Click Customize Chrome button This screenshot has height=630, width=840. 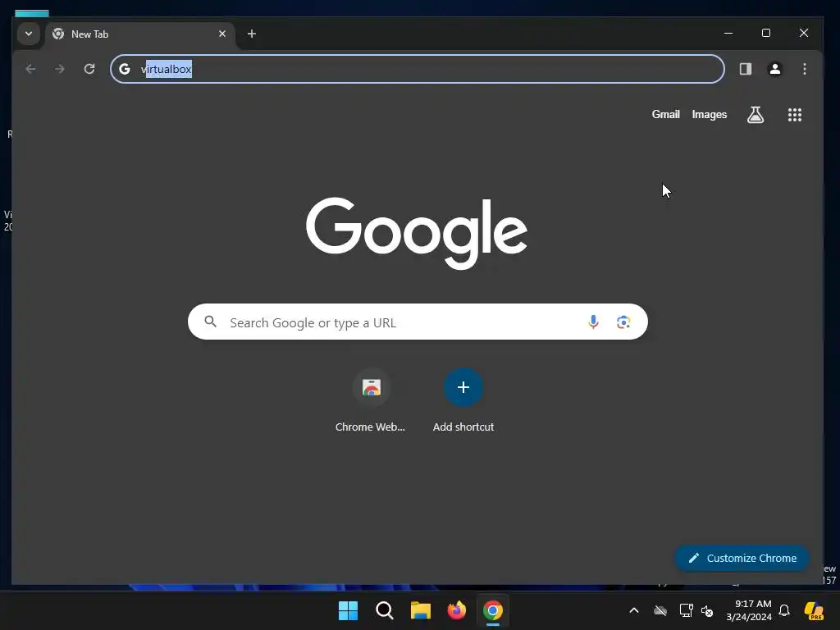pos(742,558)
